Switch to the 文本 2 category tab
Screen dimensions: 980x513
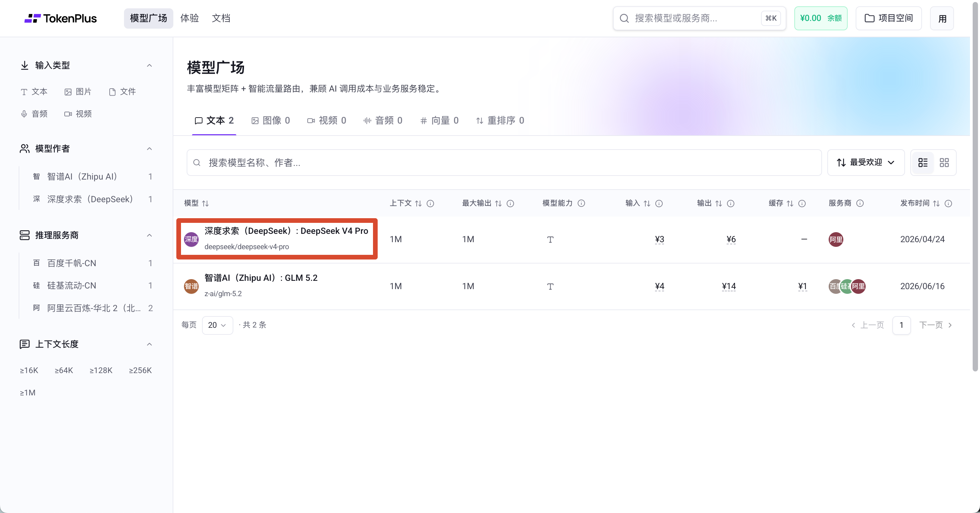pos(214,121)
